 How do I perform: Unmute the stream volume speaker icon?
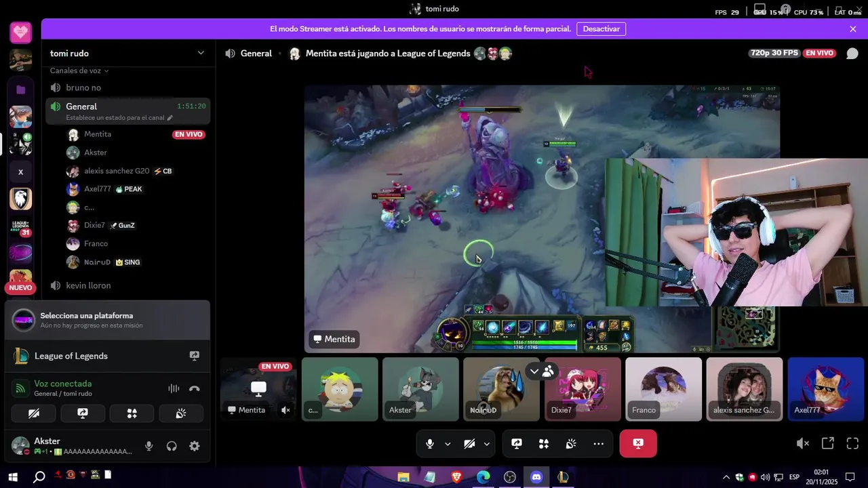(803, 443)
